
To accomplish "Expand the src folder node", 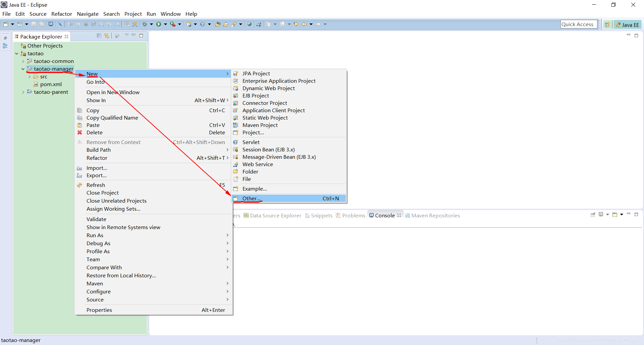I will (30, 77).
